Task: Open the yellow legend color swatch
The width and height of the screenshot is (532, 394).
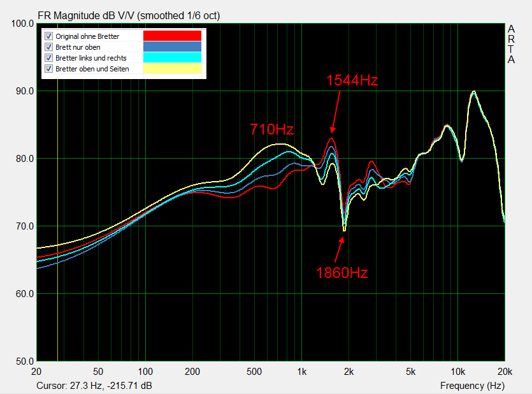Action: pyautogui.click(x=172, y=68)
